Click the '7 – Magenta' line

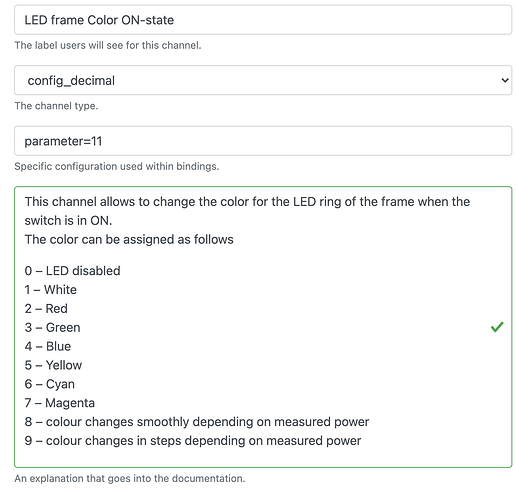pos(60,403)
